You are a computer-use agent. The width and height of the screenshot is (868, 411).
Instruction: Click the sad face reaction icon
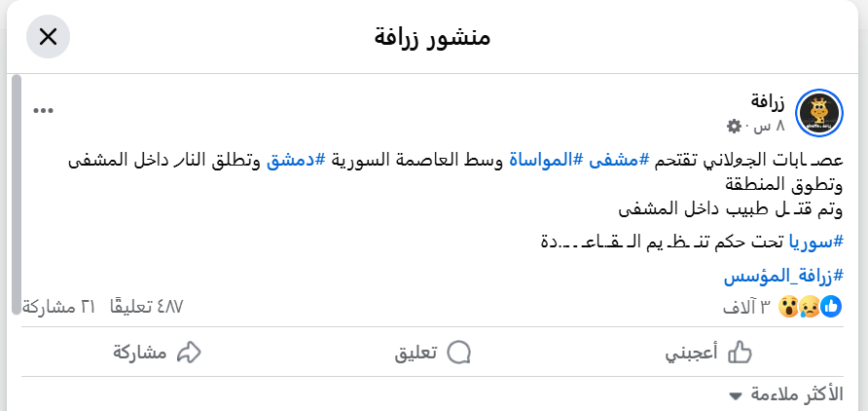tap(810, 307)
